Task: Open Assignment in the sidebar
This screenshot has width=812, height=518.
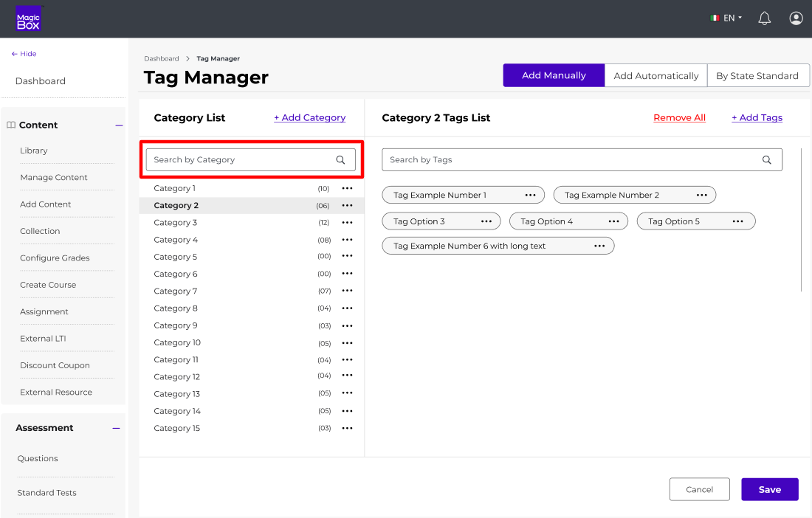Action: pos(44,312)
